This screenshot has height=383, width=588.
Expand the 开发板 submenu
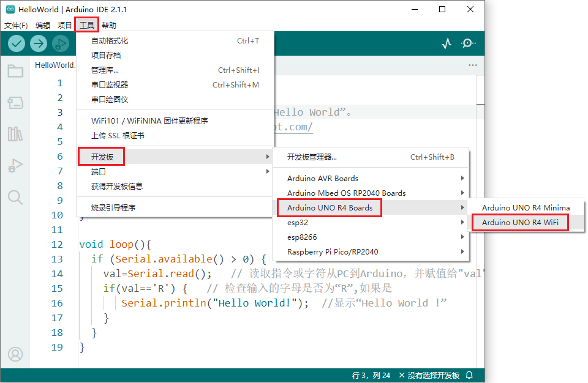click(175, 157)
